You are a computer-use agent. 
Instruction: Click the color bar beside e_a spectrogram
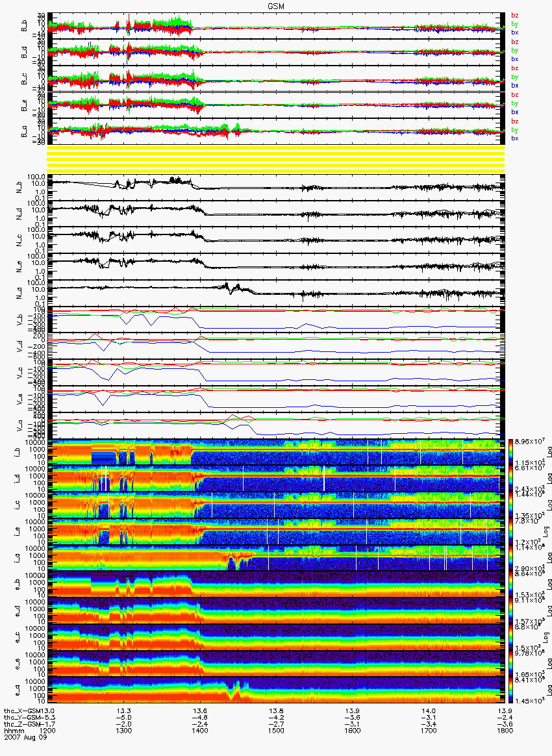[x=510, y=690]
